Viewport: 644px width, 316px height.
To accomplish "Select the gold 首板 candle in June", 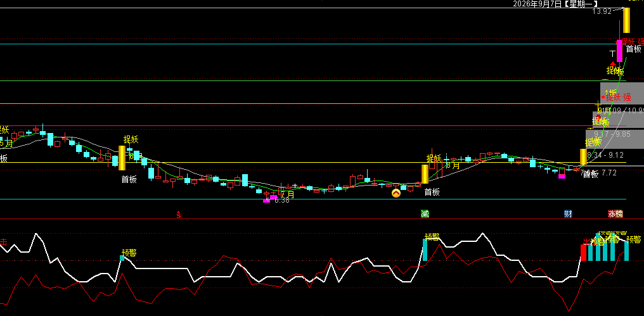I will coord(122,158).
